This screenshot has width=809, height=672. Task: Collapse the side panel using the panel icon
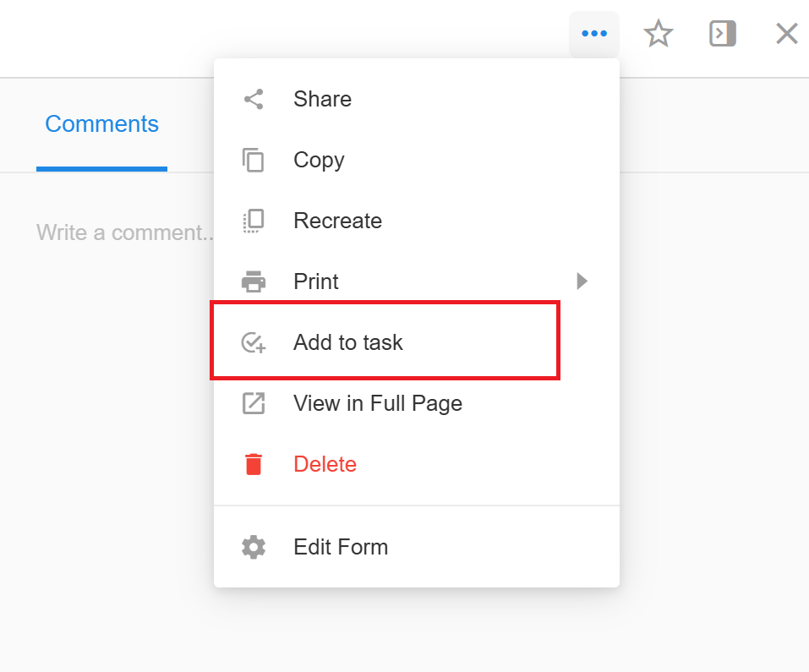[x=722, y=34]
